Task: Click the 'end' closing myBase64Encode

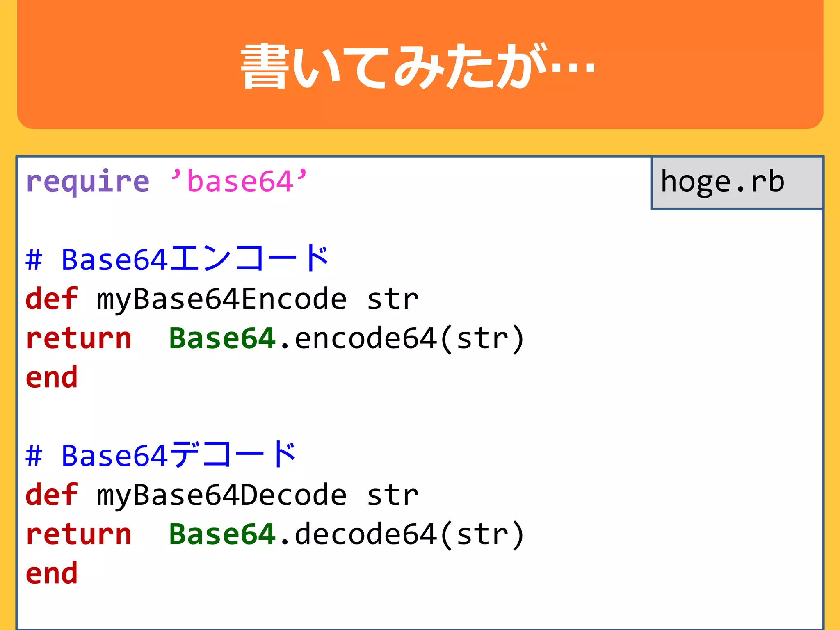Action: (52, 377)
